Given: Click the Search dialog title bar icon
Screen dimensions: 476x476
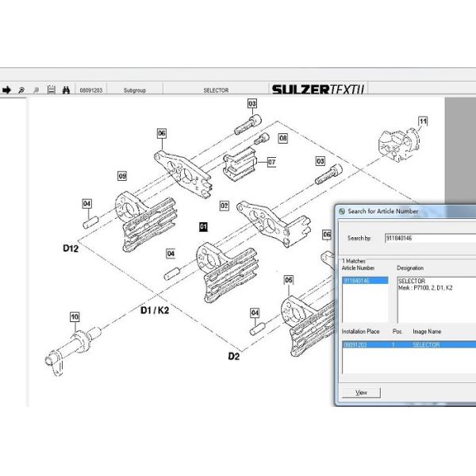Looking at the screenshot, I should 341,211.
